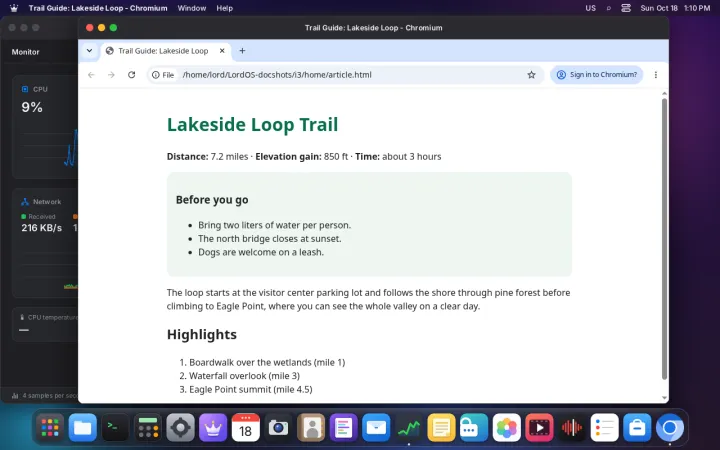Click samples per second status in Monitor
Screen dimensions: 720x450
[x=45, y=395]
